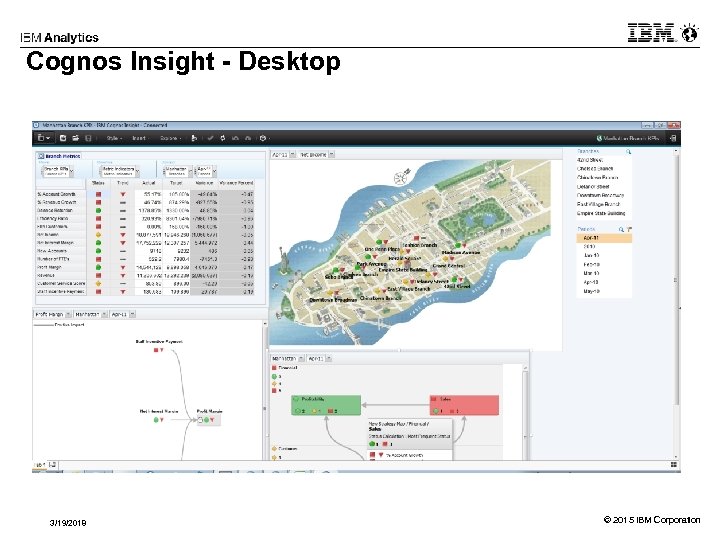Click the add new tab icon

52,465
